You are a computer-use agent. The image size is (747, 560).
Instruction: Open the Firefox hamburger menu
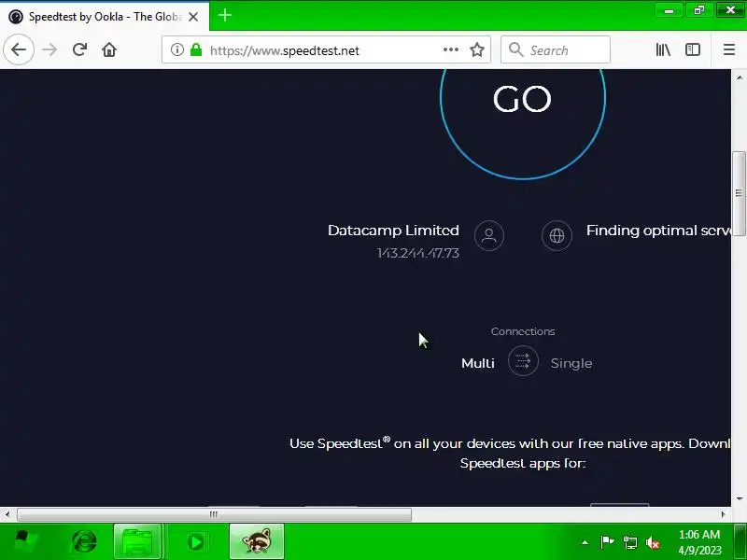729,49
